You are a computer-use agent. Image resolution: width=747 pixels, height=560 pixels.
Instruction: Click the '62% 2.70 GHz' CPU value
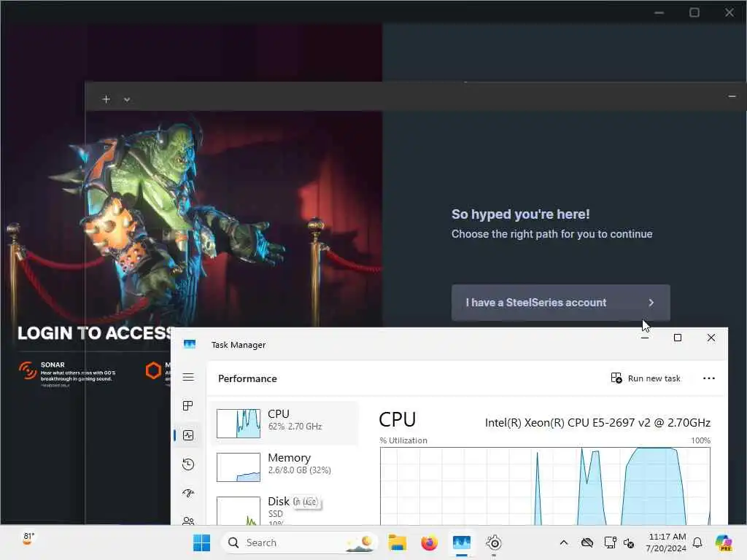(x=295, y=427)
